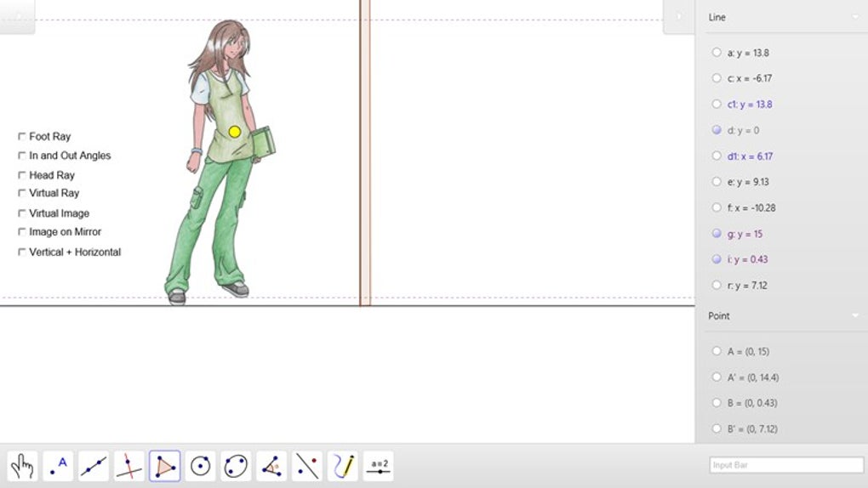Enable the Head Ray checkbox
868x488 pixels.
[22, 175]
